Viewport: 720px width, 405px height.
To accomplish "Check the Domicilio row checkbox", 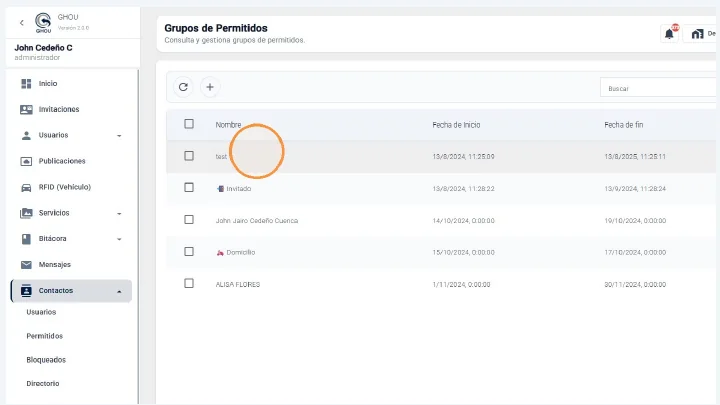I will pyautogui.click(x=189, y=251).
